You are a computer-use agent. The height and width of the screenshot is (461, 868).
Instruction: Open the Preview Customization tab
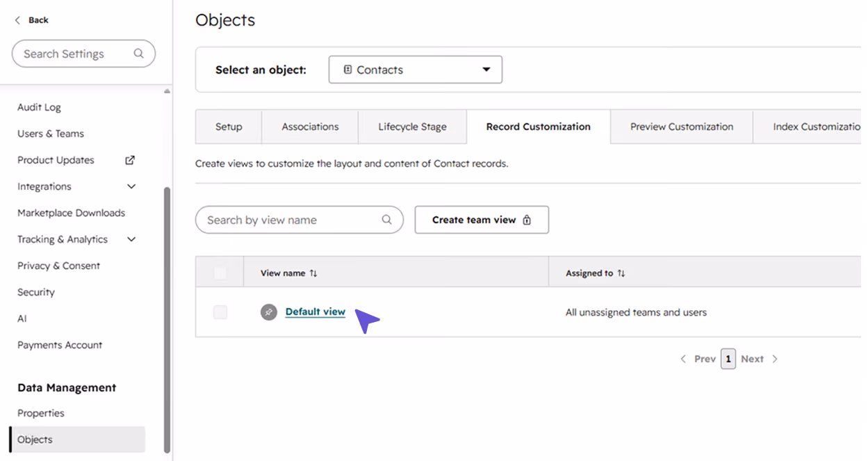(682, 127)
